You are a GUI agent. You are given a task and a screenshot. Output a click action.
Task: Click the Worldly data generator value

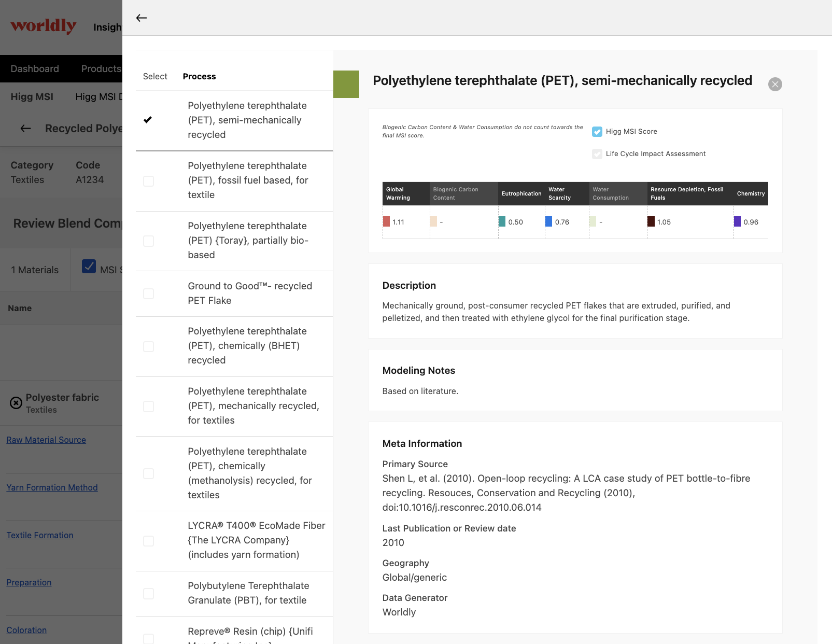399,612
